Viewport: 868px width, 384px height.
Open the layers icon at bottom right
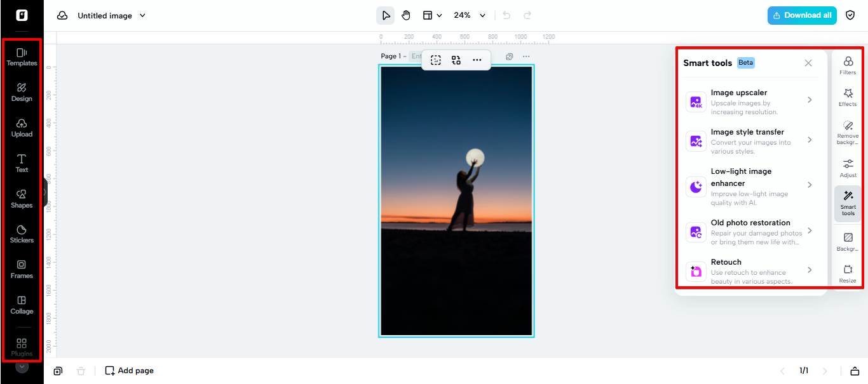855,371
